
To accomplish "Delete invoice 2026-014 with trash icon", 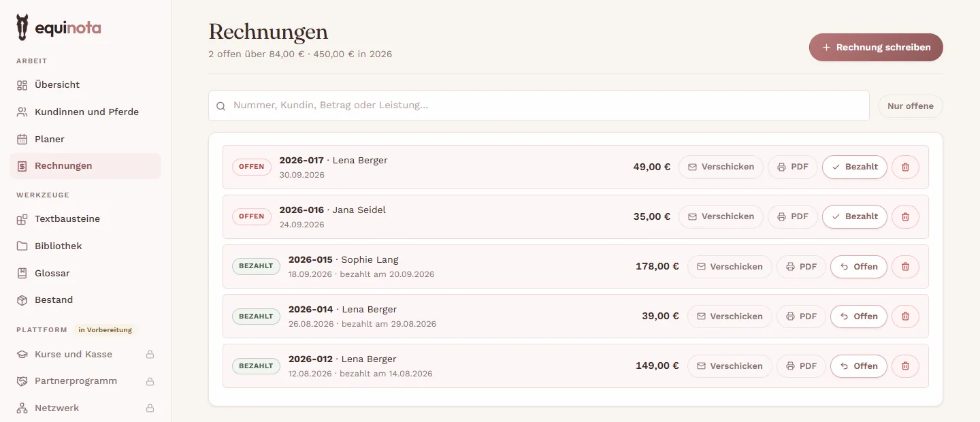I will pos(905,316).
